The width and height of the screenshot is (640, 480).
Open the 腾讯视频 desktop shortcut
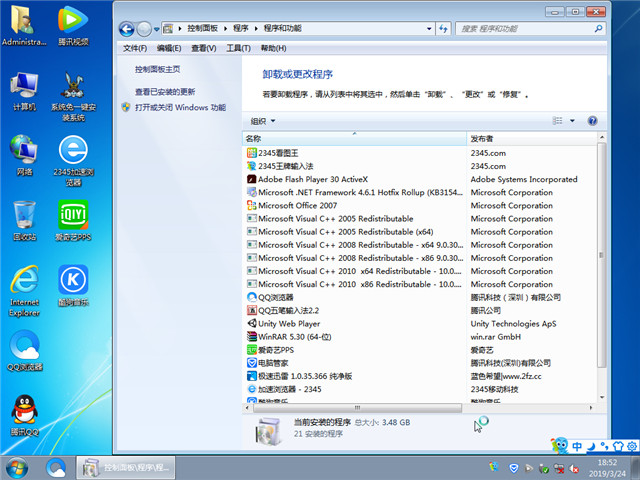pyautogui.click(x=73, y=25)
